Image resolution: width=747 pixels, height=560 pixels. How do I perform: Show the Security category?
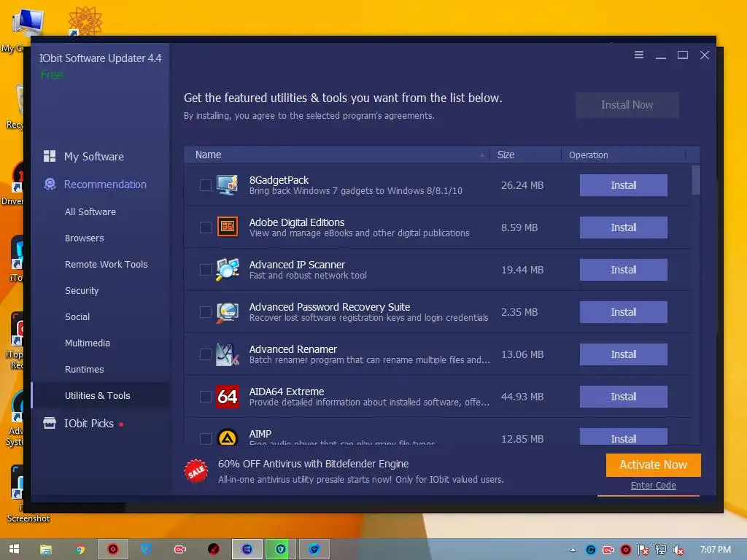tap(82, 290)
